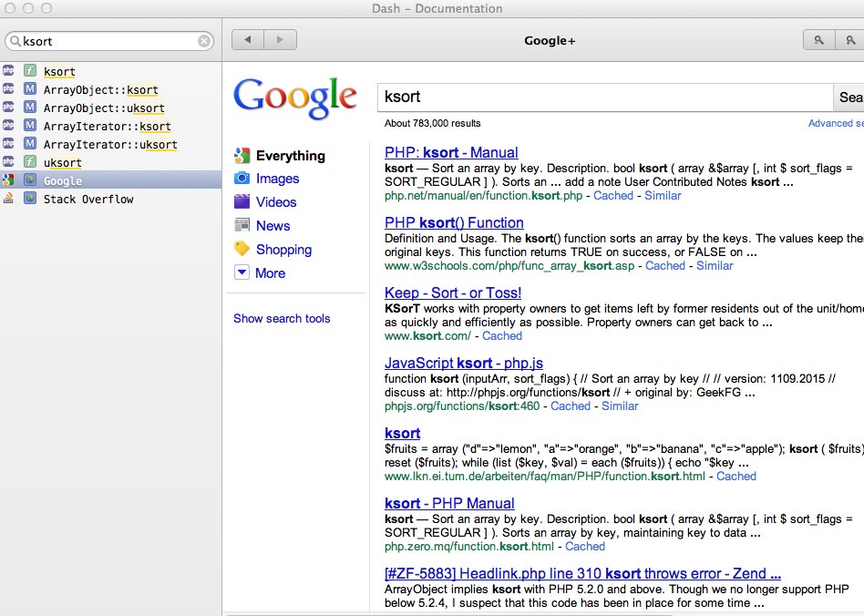Screen dimensions: 864x616
Task: Open the Cached link for www.ksort.com
Action: tap(502, 336)
